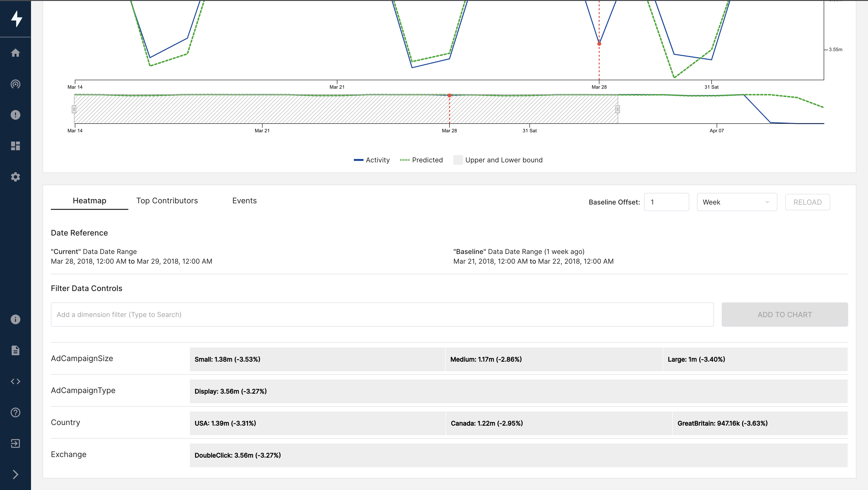Click the RELOAD button
This screenshot has height=490, width=868.
(x=807, y=202)
